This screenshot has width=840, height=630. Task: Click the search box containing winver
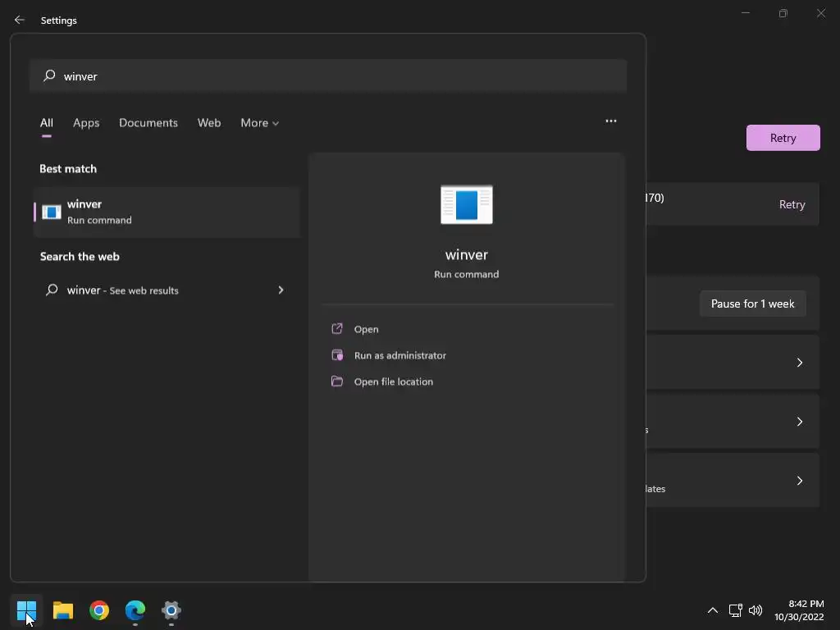pyautogui.click(x=328, y=76)
